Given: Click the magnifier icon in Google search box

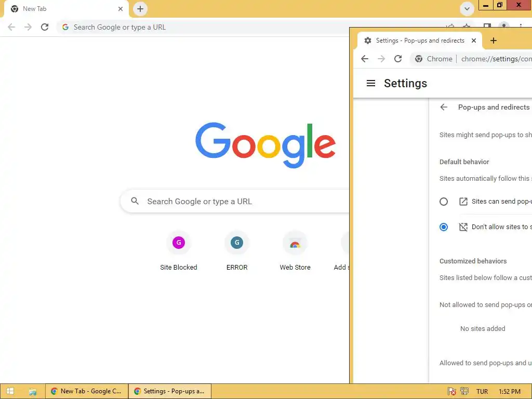Looking at the screenshot, I should click(x=135, y=201).
